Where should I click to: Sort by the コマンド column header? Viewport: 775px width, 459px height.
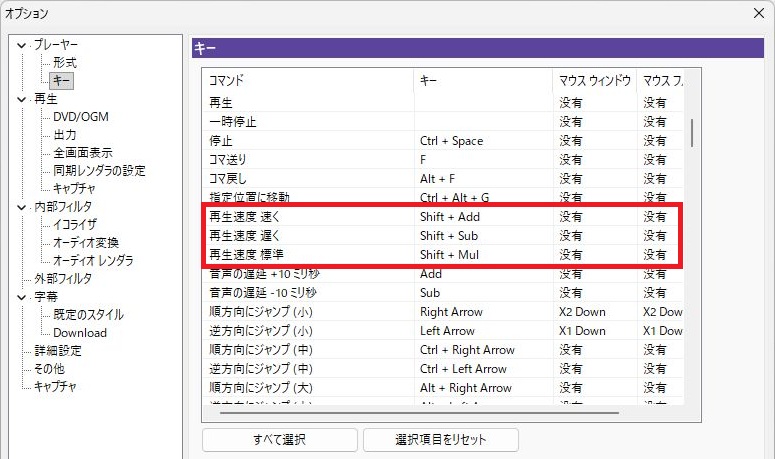[307, 79]
